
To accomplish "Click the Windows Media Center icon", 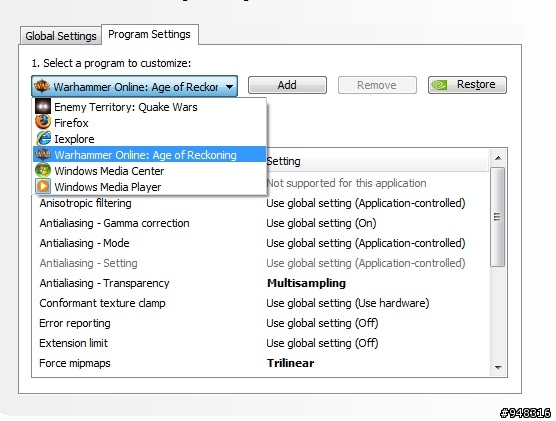I will tap(43, 170).
